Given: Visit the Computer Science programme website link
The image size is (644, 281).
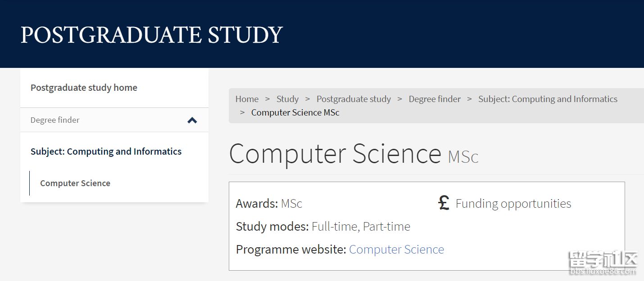Looking at the screenshot, I should pyautogui.click(x=396, y=250).
